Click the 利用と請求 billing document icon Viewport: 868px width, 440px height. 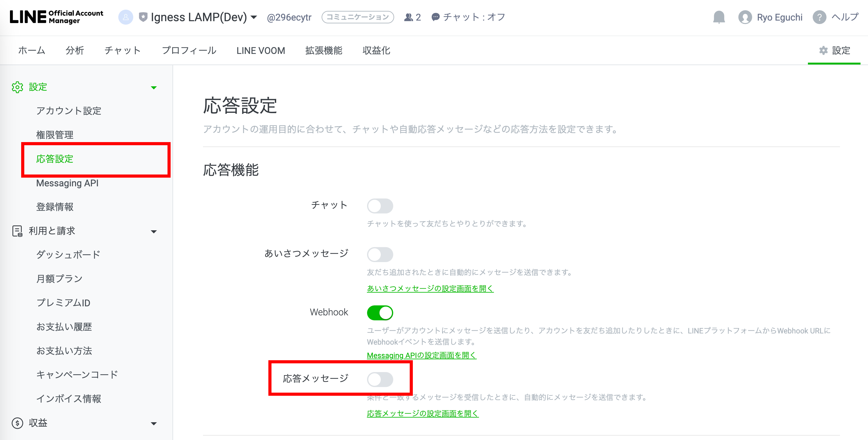(x=17, y=231)
